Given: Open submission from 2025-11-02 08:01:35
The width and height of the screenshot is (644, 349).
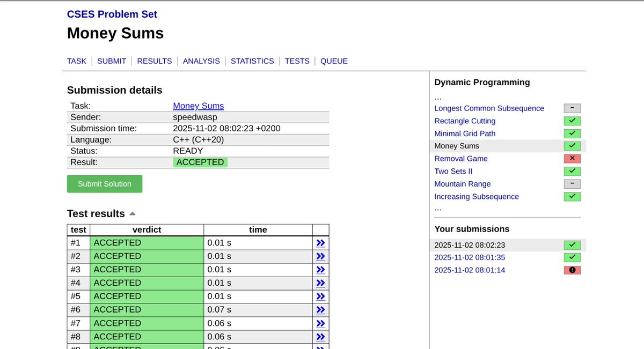Looking at the screenshot, I should click(470, 257).
